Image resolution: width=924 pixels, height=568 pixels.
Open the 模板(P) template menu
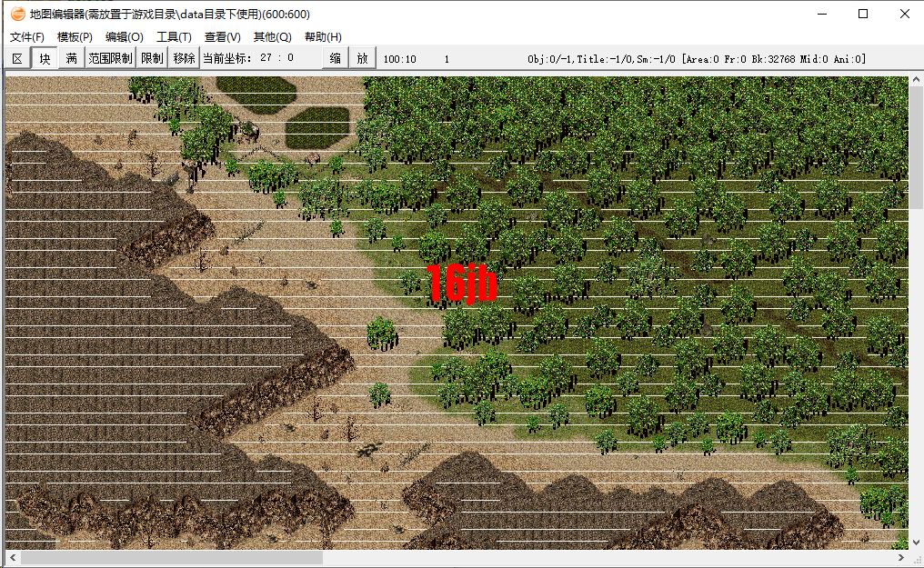(x=72, y=37)
